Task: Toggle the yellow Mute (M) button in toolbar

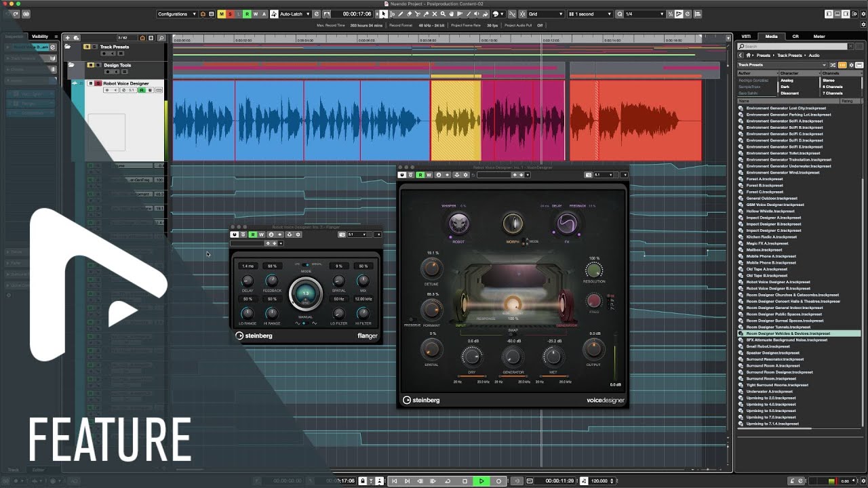Action: pos(222,14)
